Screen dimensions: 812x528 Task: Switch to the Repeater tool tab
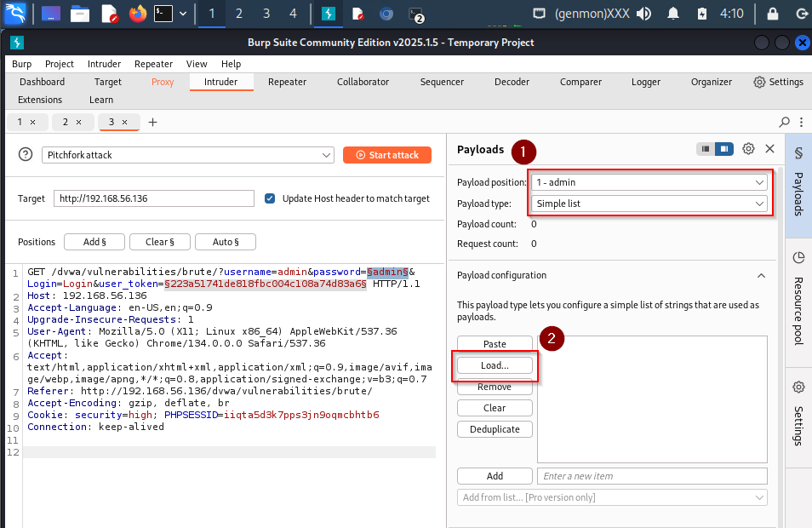(287, 82)
